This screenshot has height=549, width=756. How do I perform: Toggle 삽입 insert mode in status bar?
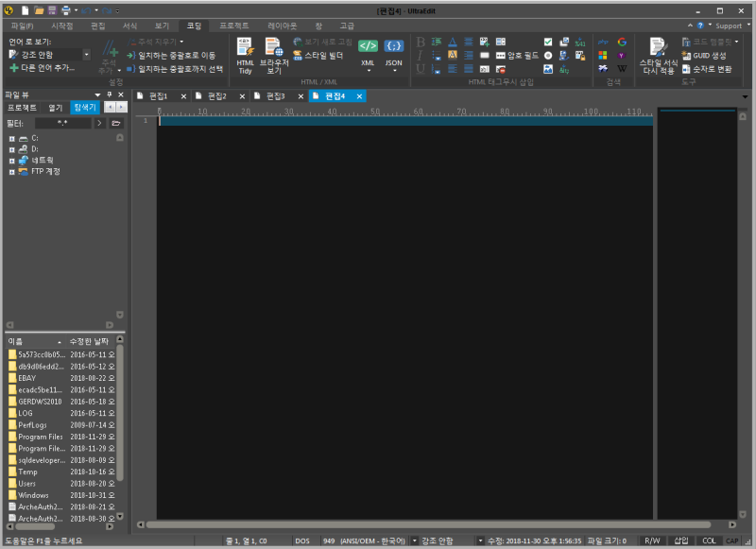680,540
